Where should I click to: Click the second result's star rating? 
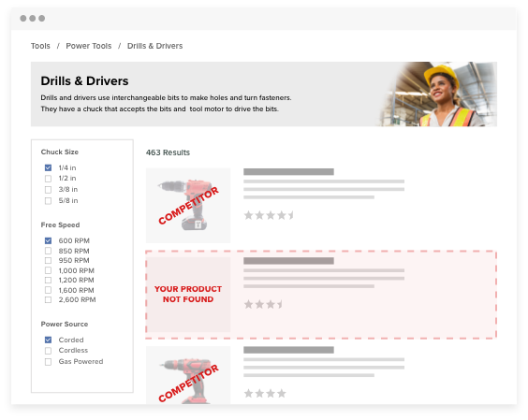tap(263, 304)
